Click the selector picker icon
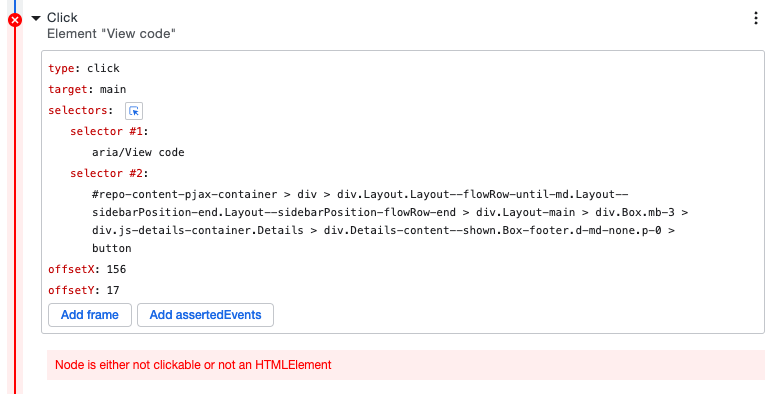 (134, 111)
